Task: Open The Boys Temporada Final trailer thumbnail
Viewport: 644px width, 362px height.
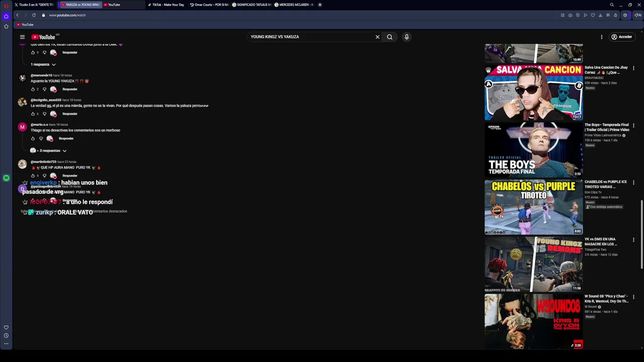Action: point(533,150)
